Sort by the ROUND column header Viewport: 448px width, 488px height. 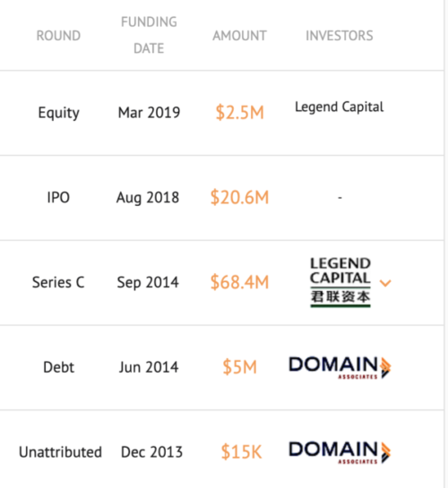tap(58, 36)
